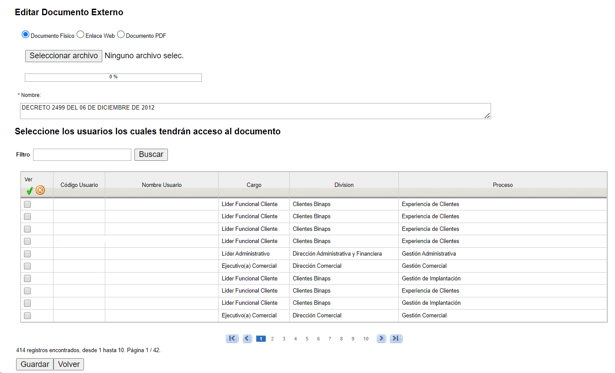
Task: Check the first row's Ver checkbox
Action: click(27, 204)
